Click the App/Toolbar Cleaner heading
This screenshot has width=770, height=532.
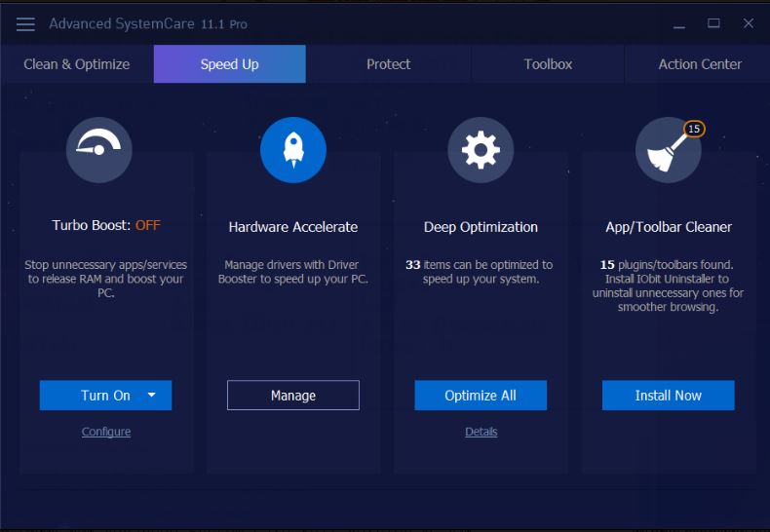point(669,227)
